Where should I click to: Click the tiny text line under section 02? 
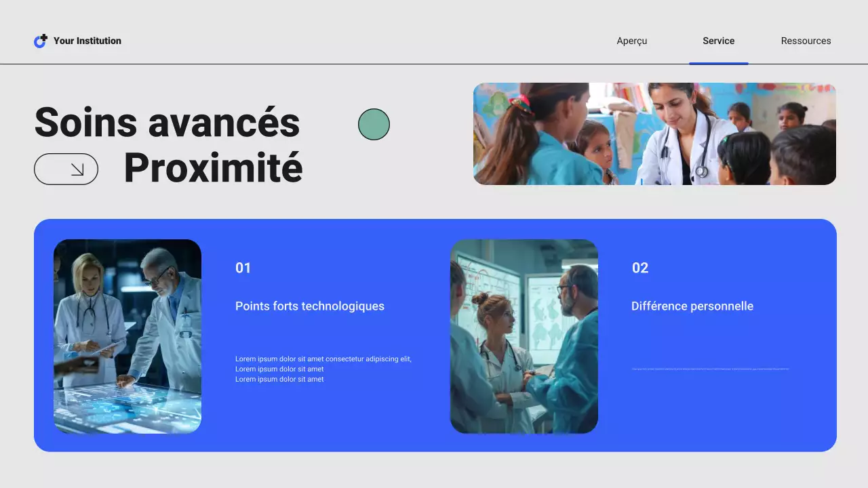[709, 369]
